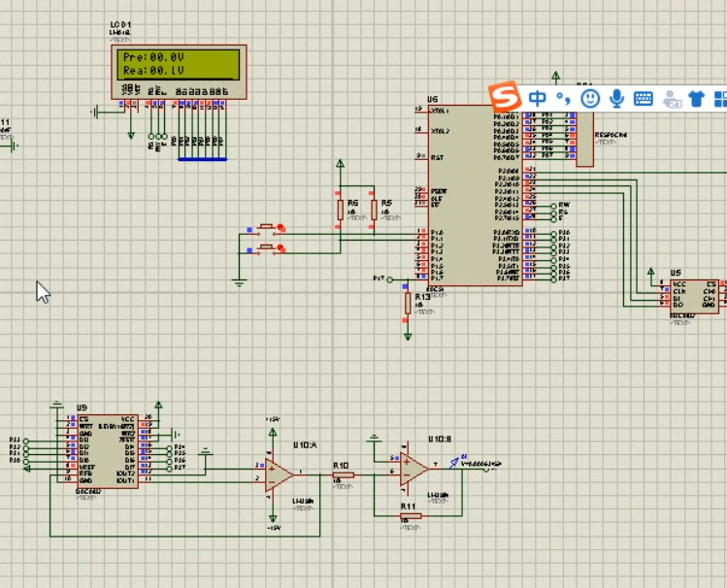Select the ground symbol below the push buttons
This screenshot has width=727, height=588.
pos(239,282)
